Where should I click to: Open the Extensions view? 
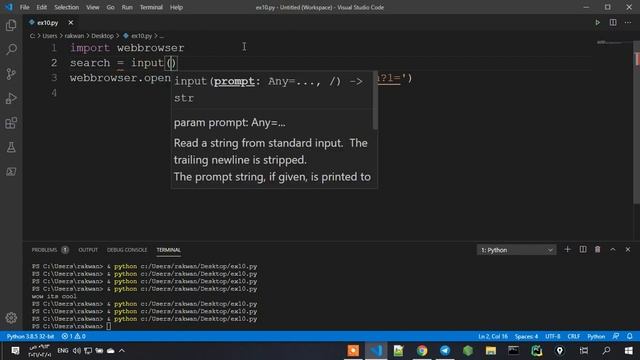[11, 123]
